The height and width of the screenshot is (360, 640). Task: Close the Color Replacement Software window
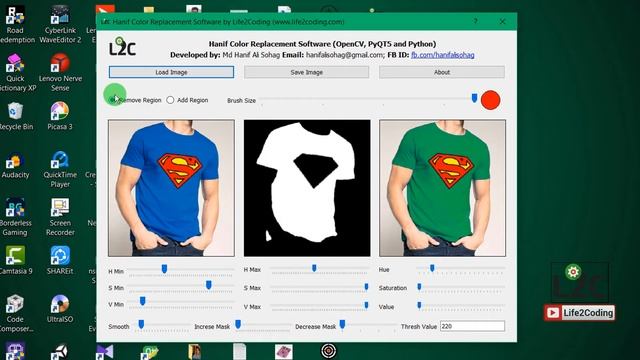click(x=502, y=21)
